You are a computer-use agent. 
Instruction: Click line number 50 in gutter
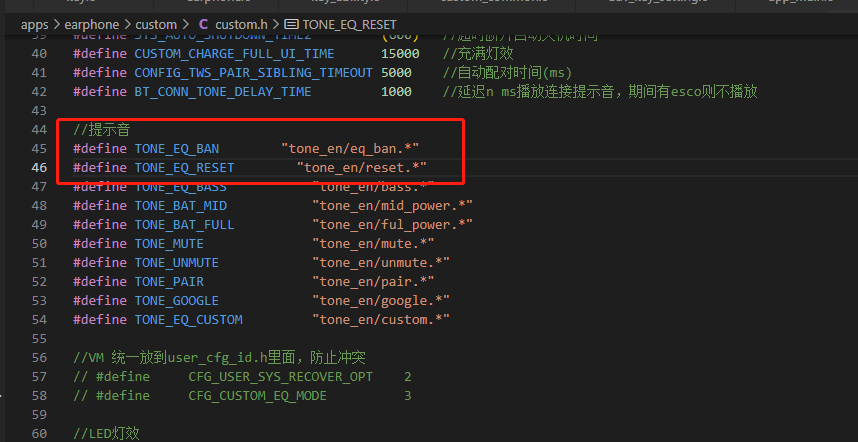39,243
